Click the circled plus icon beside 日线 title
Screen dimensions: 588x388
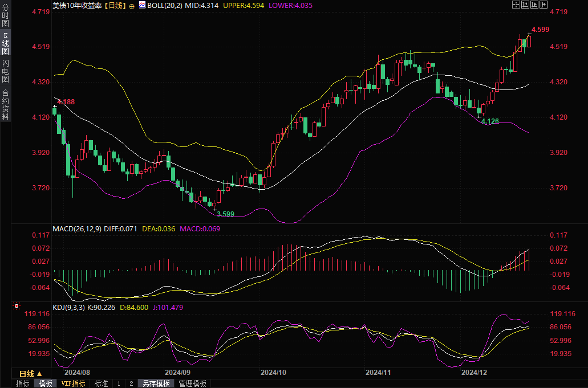(132, 5)
